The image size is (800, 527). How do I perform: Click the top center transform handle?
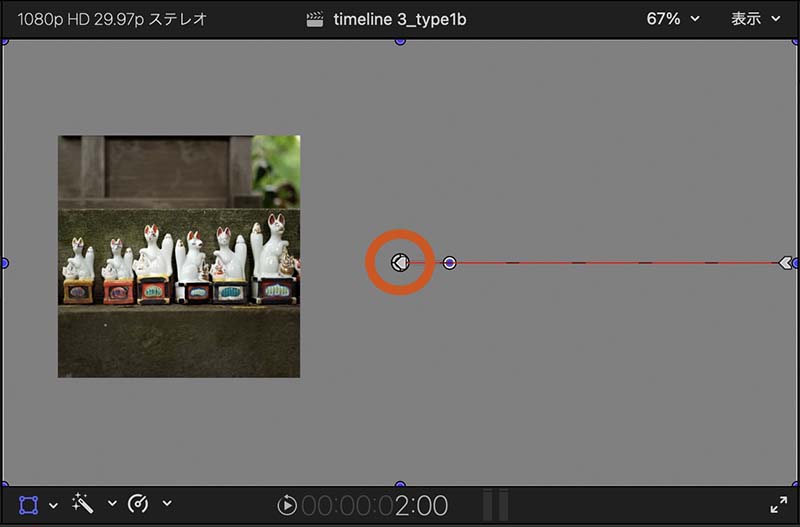[400, 41]
